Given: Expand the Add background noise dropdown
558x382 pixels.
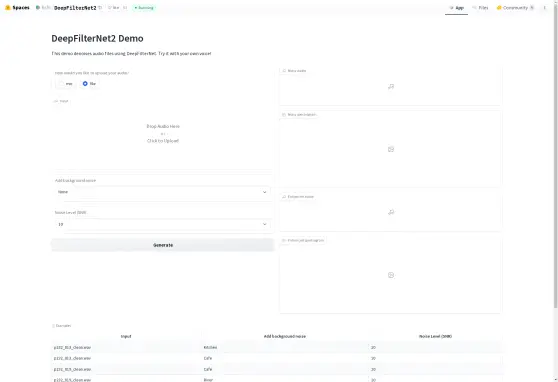Looking at the screenshot, I should click(162, 192).
